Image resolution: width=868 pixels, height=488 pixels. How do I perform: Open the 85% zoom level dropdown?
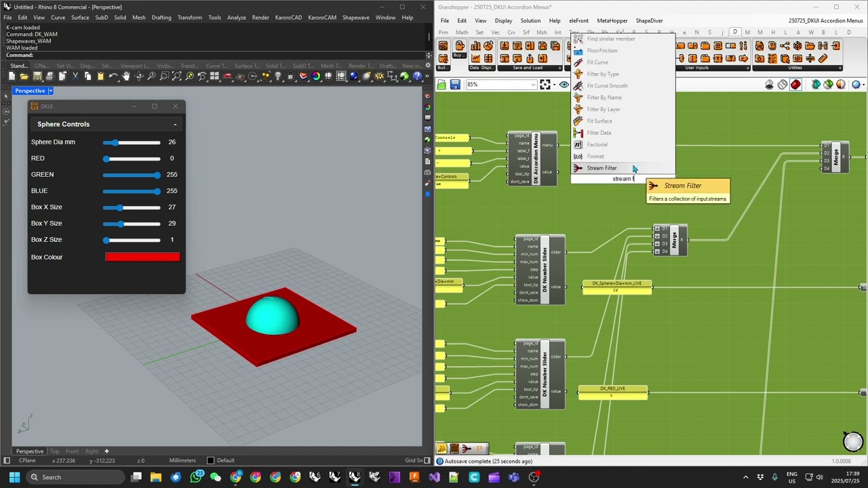pyautogui.click(x=534, y=85)
